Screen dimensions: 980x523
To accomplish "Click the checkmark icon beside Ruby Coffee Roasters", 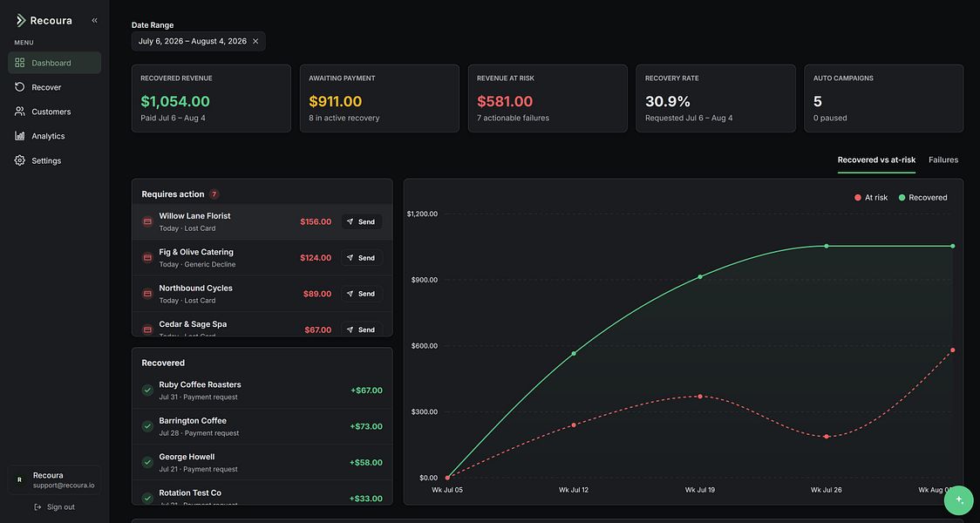I will click(147, 391).
